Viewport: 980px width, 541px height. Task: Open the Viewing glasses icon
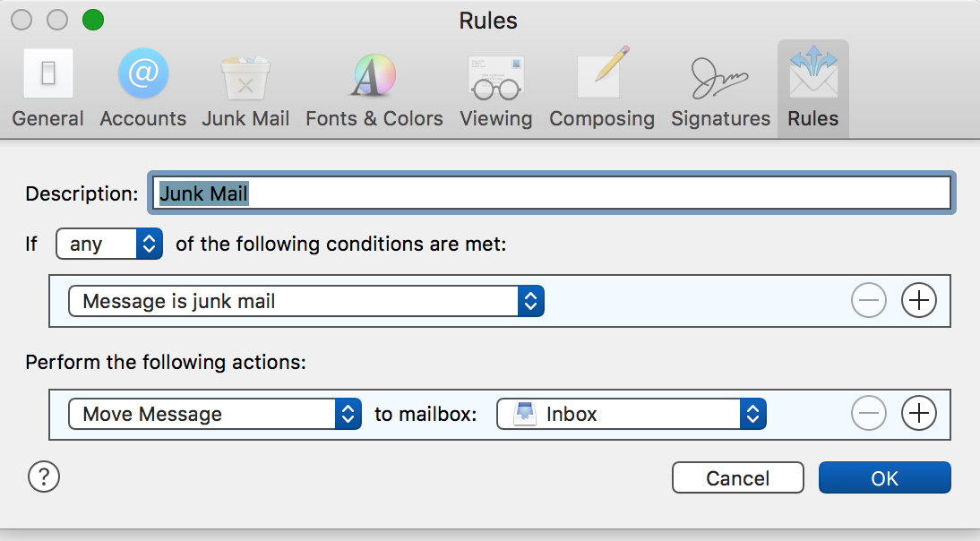[x=496, y=77]
